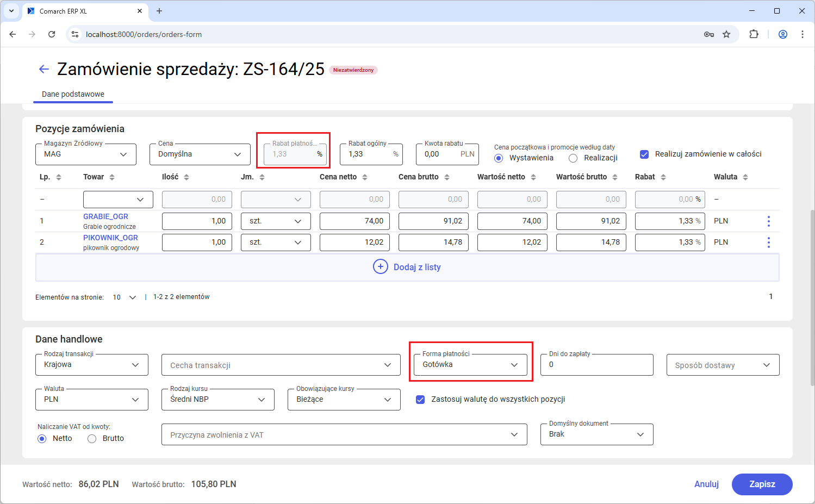The width and height of the screenshot is (815, 504).
Task: Click the Dni do zapłaty input field
Action: 596,365
